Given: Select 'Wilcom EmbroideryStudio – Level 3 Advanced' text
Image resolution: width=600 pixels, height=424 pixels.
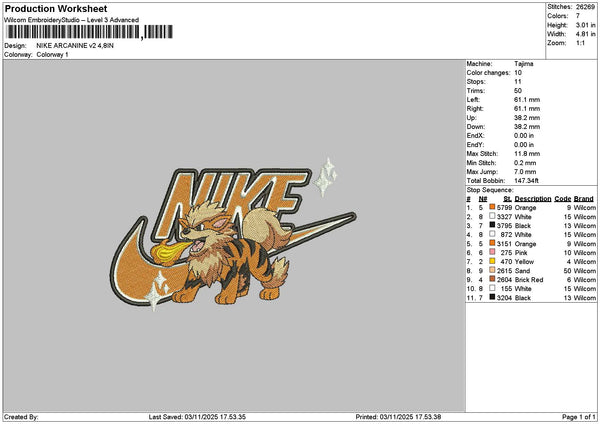Looking at the screenshot, I should pyautogui.click(x=72, y=20).
